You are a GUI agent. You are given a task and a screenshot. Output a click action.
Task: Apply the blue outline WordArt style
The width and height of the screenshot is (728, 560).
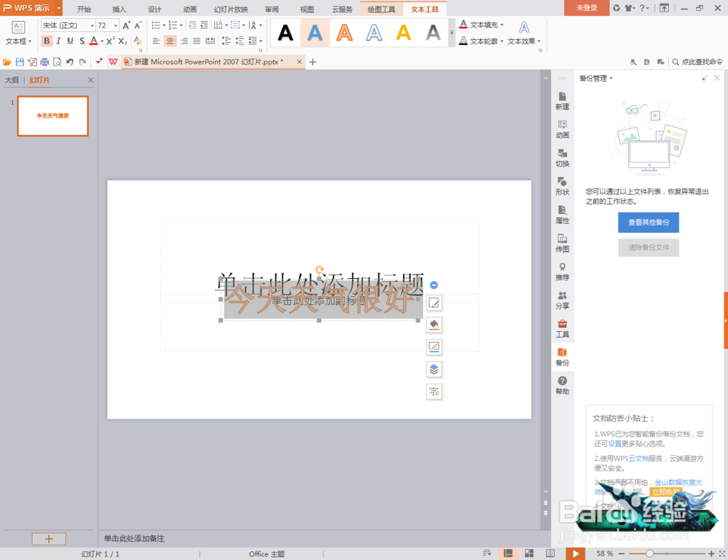pos(373,33)
